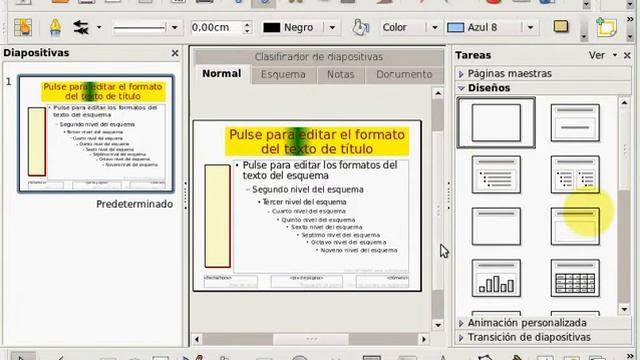Select the title with table layout

coord(575,278)
